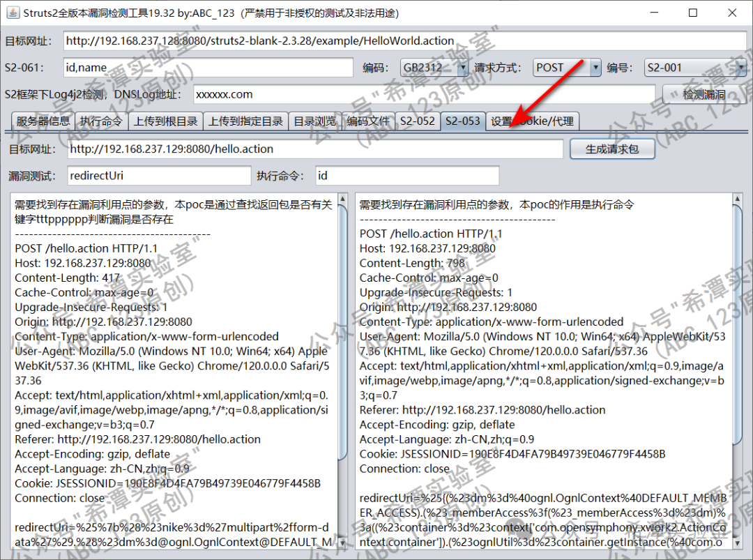Click the right pane scrollbar thumb

point(738,325)
